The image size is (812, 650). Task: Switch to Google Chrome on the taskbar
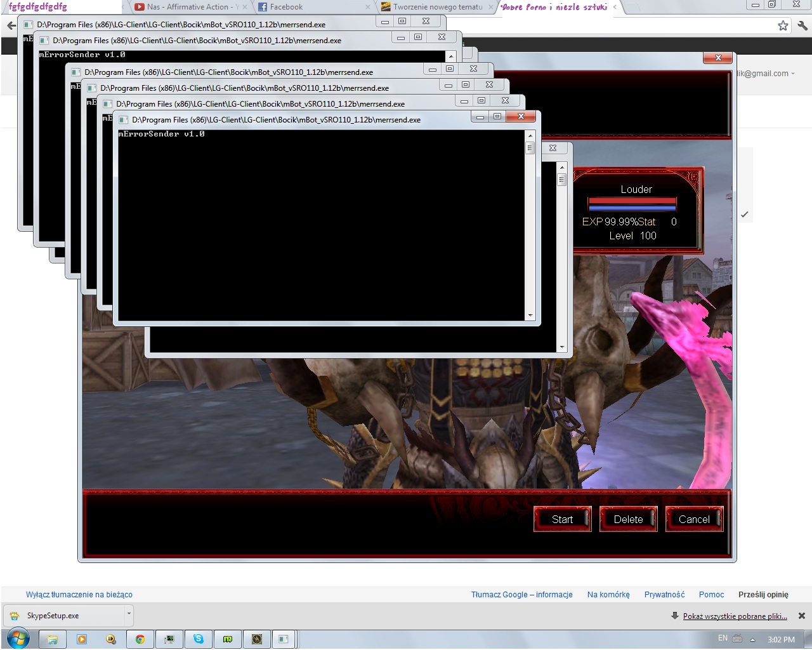(140, 639)
